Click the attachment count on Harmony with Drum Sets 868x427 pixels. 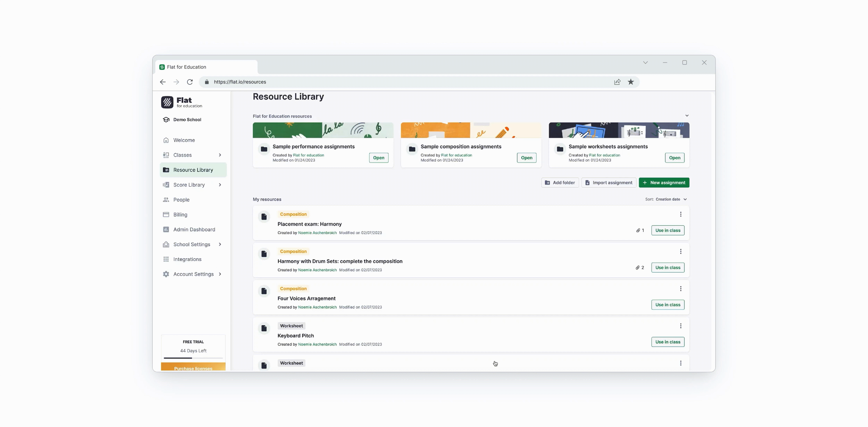[x=640, y=268]
